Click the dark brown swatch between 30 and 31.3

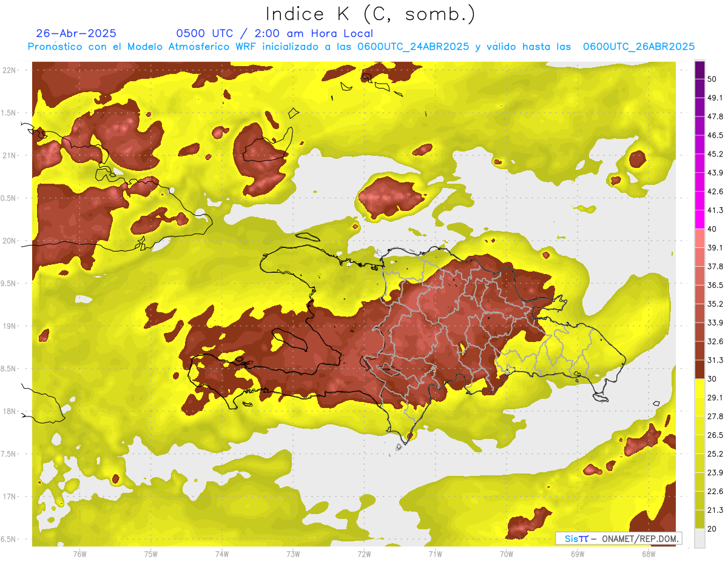699,369
